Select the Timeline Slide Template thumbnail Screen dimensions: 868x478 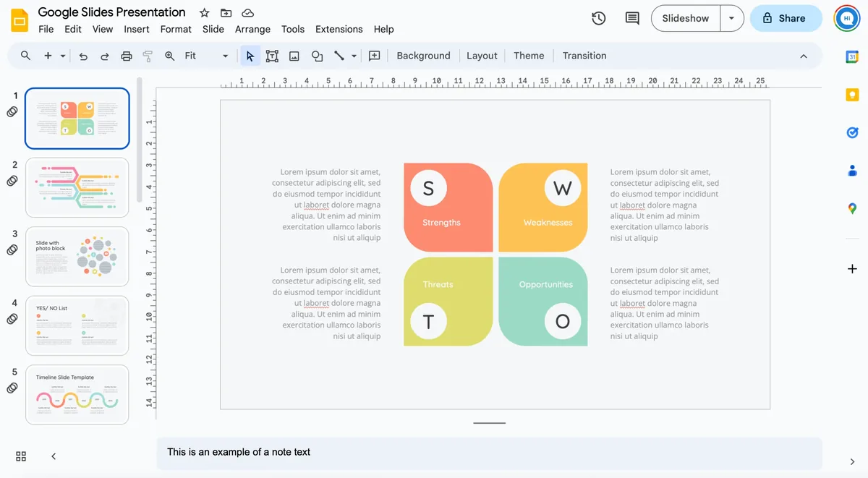point(77,395)
